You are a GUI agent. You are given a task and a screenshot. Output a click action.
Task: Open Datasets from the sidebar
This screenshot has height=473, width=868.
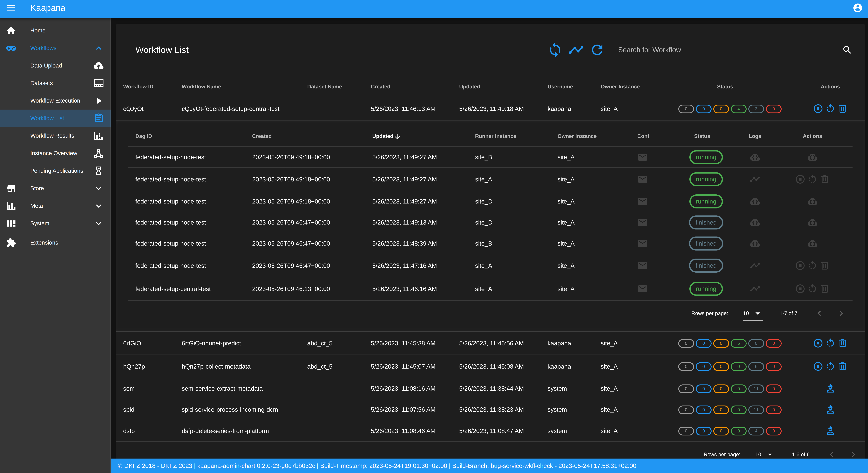pyautogui.click(x=55, y=83)
